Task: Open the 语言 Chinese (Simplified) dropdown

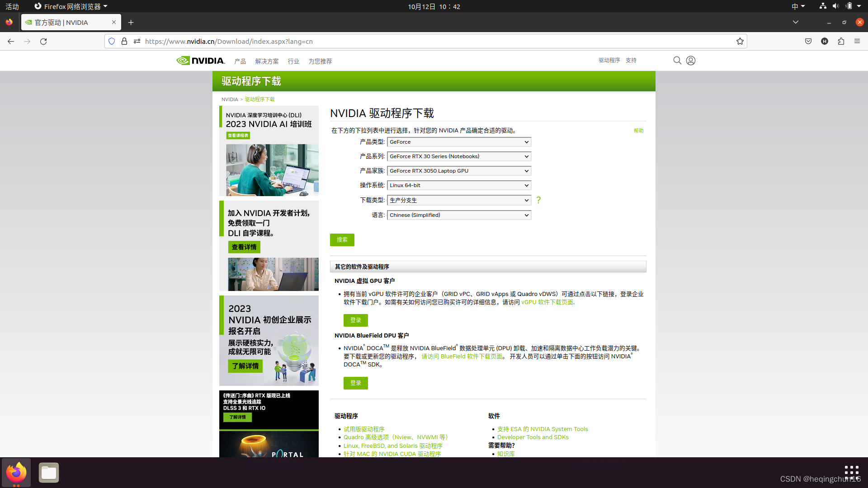Action: tap(459, 215)
